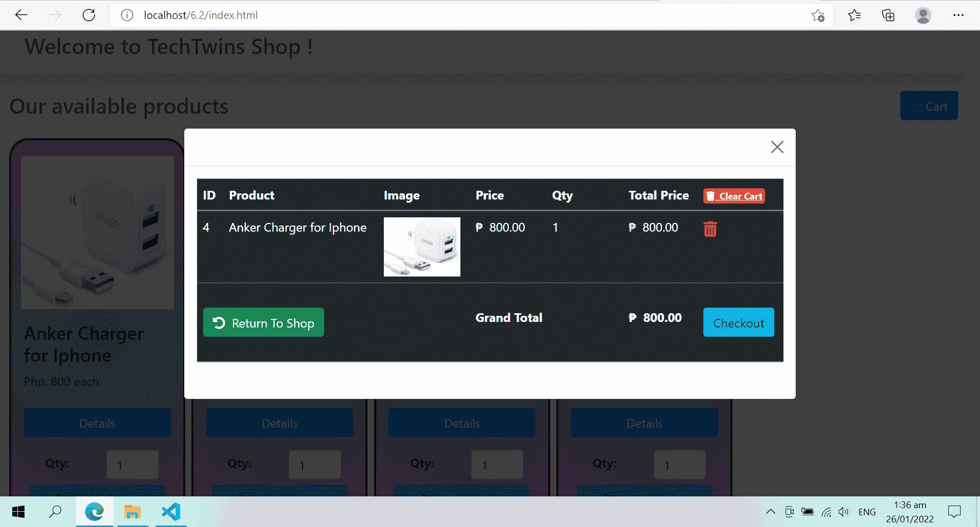
Task: Open Visual Studio Code from the taskbar
Action: click(x=171, y=512)
